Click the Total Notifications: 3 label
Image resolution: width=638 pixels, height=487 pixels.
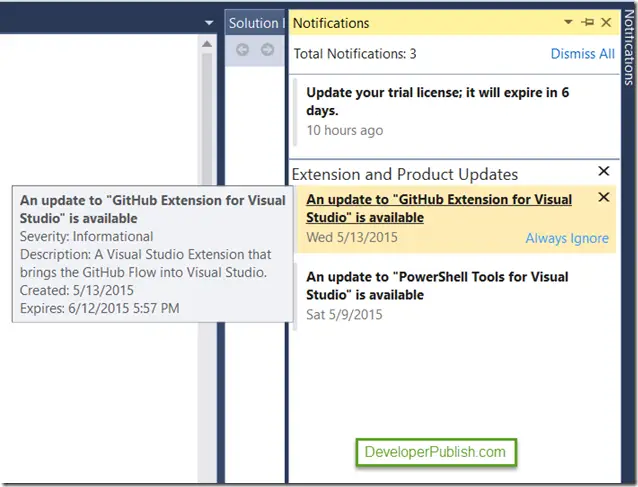pos(355,54)
